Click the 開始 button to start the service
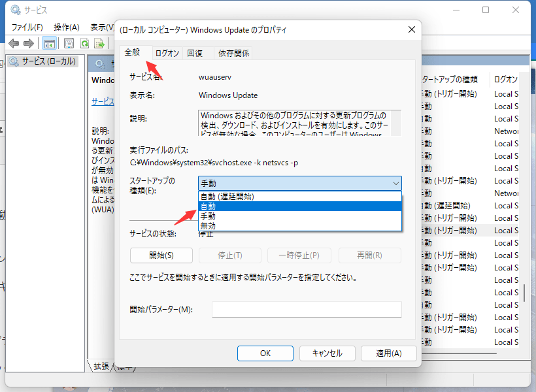Viewport: 536px width, 392px height. coord(161,255)
